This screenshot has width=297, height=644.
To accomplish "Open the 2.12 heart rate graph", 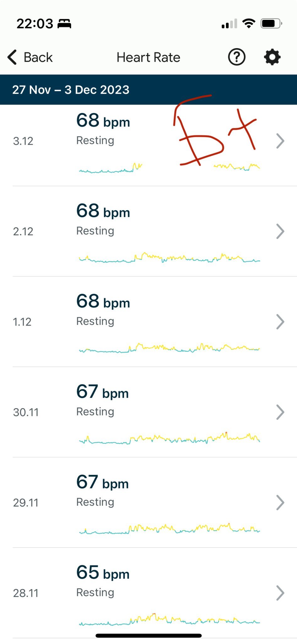I will (169, 258).
